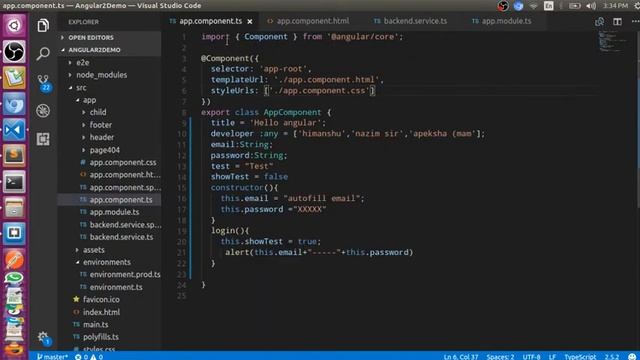Viewport: 640px width, 360px height.
Task: Select app.component.ts in explorer tree
Action: point(109,200)
